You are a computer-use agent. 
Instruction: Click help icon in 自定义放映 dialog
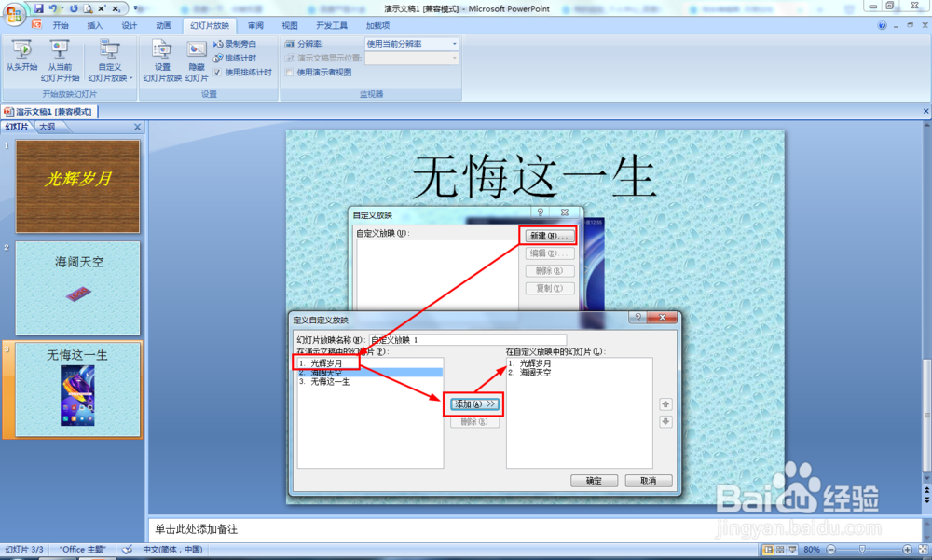pos(541,212)
